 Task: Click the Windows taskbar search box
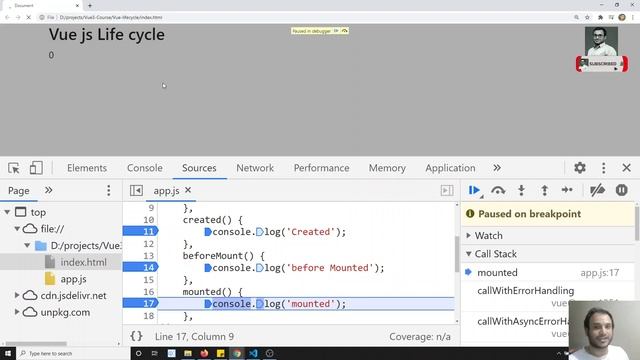tap(73, 353)
